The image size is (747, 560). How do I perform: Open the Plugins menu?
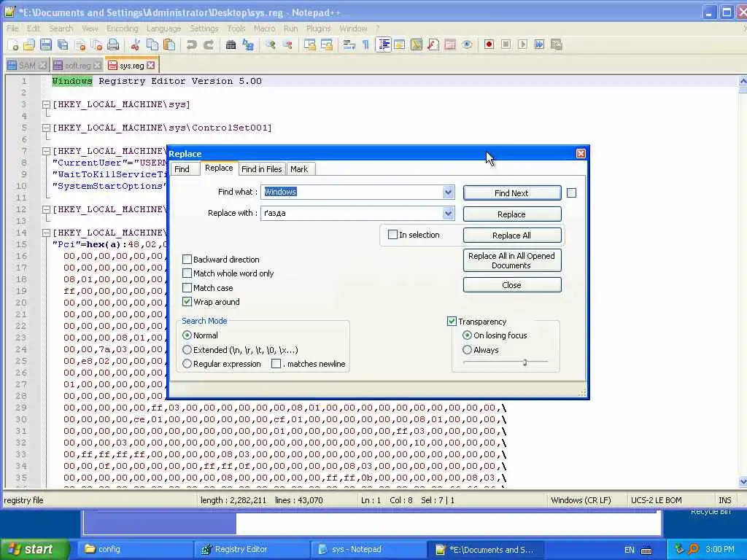click(318, 28)
